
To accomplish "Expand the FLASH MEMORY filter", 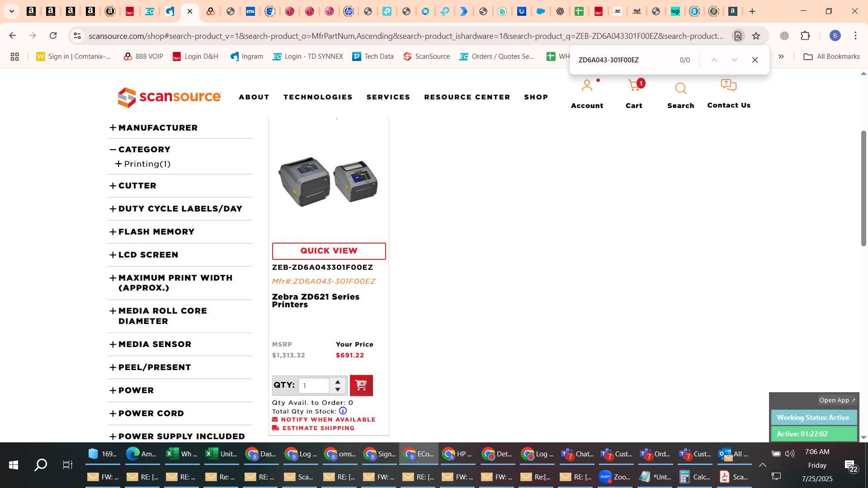I will click(152, 232).
